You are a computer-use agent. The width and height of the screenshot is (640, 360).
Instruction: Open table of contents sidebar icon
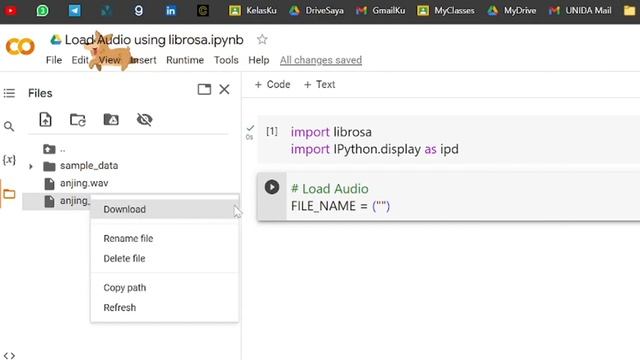tap(9, 93)
